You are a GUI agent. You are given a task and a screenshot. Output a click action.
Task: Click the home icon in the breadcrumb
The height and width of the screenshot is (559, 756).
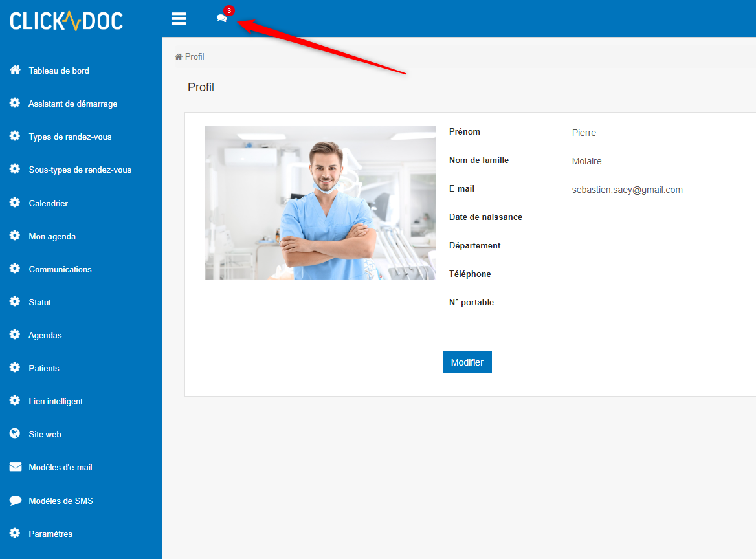coord(179,56)
